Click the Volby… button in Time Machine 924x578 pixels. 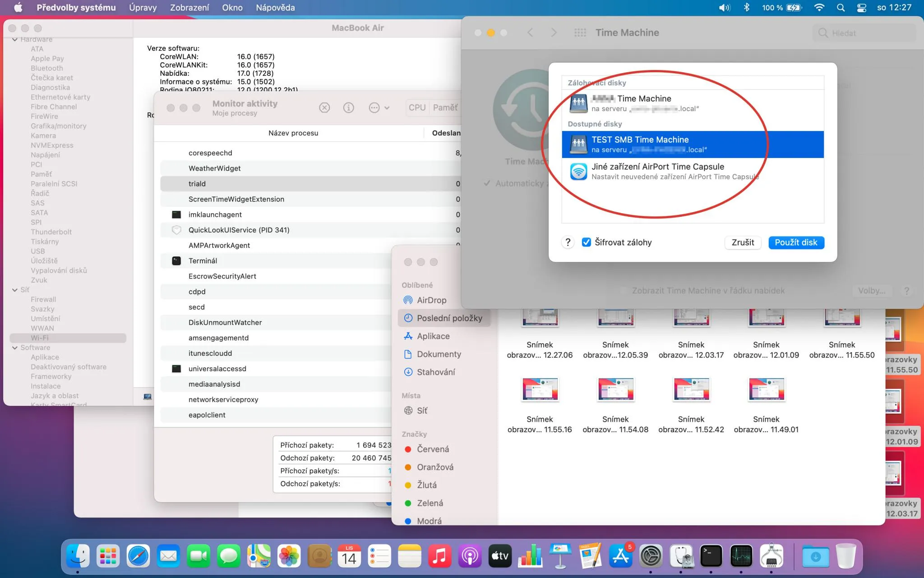pyautogui.click(x=872, y=291)
